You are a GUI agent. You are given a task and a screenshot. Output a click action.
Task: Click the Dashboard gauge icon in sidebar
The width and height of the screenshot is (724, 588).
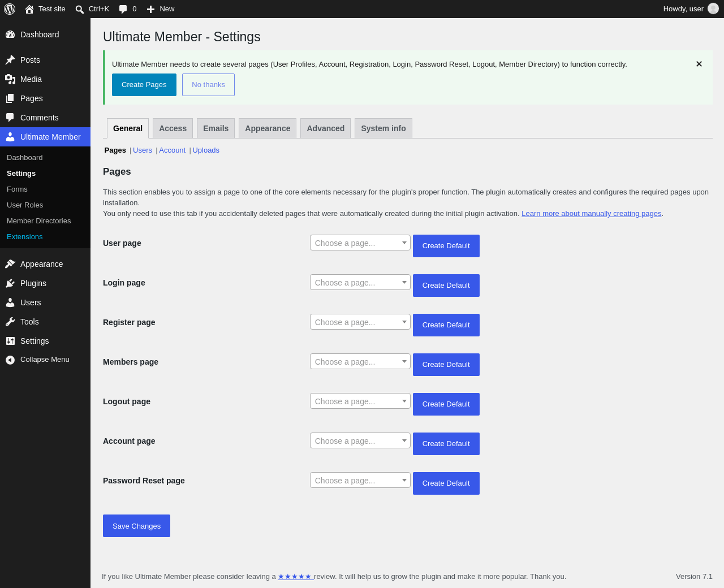[x=10, y=34]
